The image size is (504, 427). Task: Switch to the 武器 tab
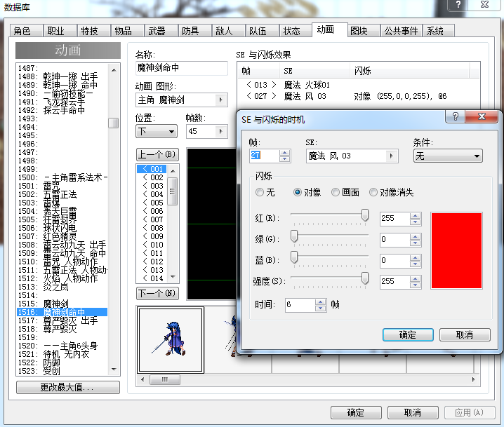pos(161,31)
